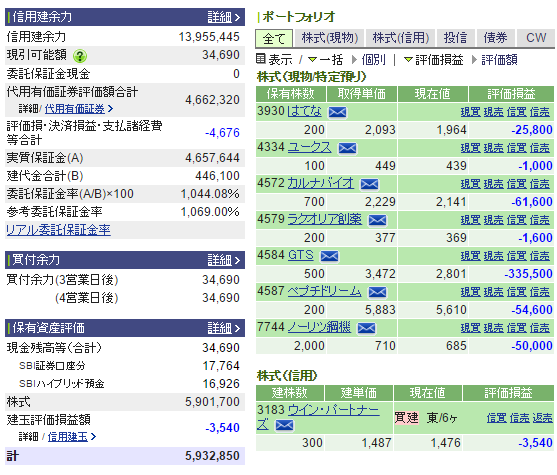Click the mail icon next to ユークス

coord(347,148)
